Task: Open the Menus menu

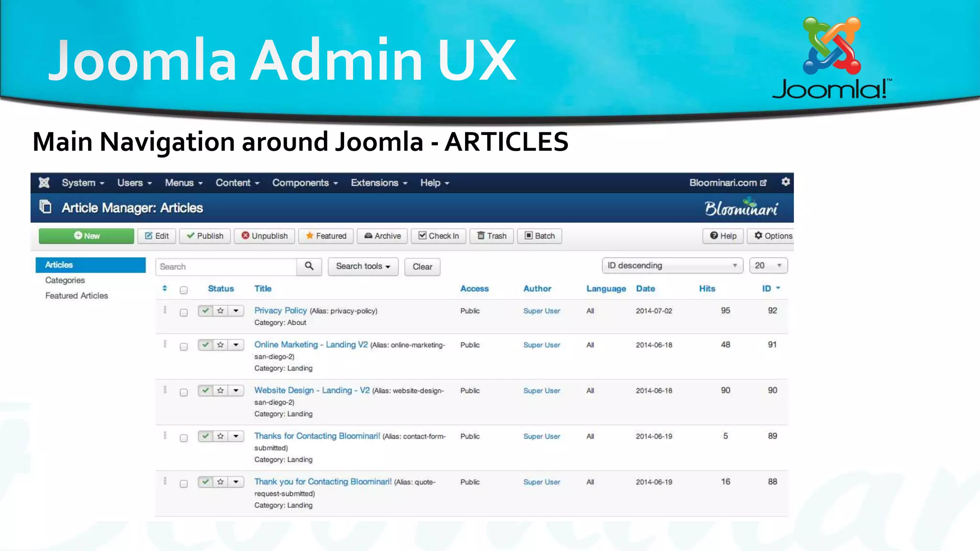Action: pyautogui.click(x=184, y=183)
